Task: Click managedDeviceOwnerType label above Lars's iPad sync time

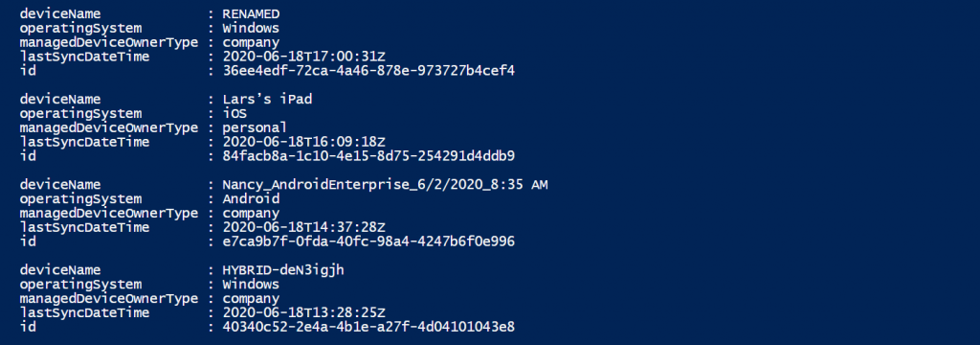Action: [109, 127]
